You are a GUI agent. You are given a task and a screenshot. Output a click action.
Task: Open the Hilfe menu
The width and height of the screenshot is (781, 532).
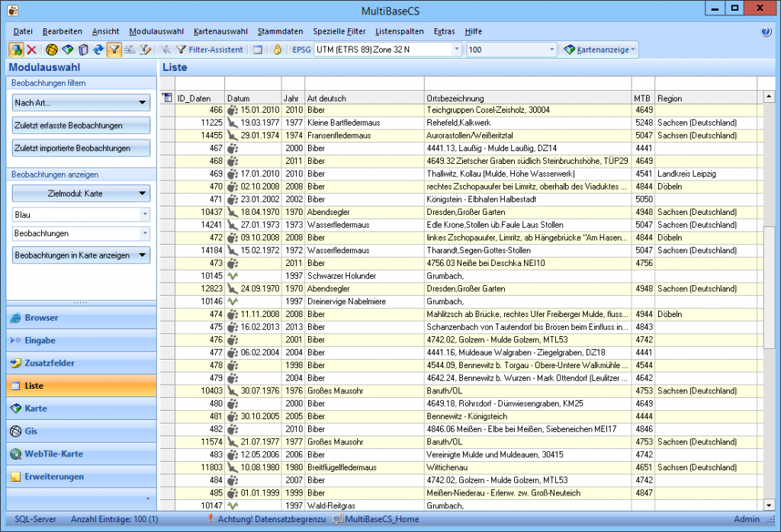click(x=473, y=31)
